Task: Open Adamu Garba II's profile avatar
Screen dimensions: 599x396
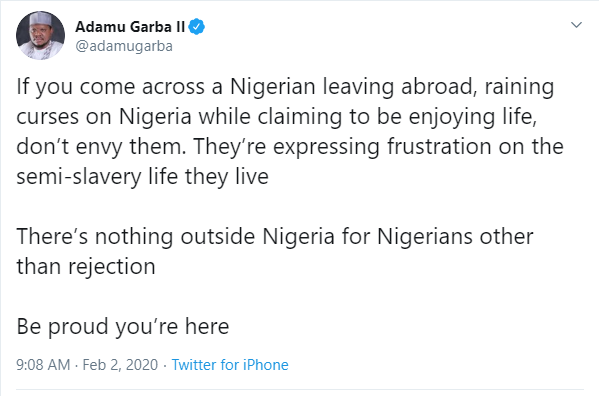Action: [x=40, y=36]
